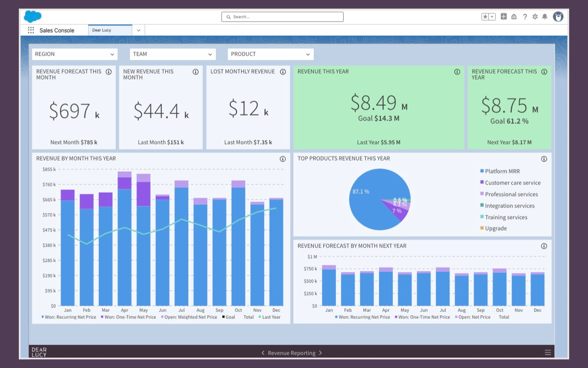Open the App Launcher grid icon

[31, 30]
